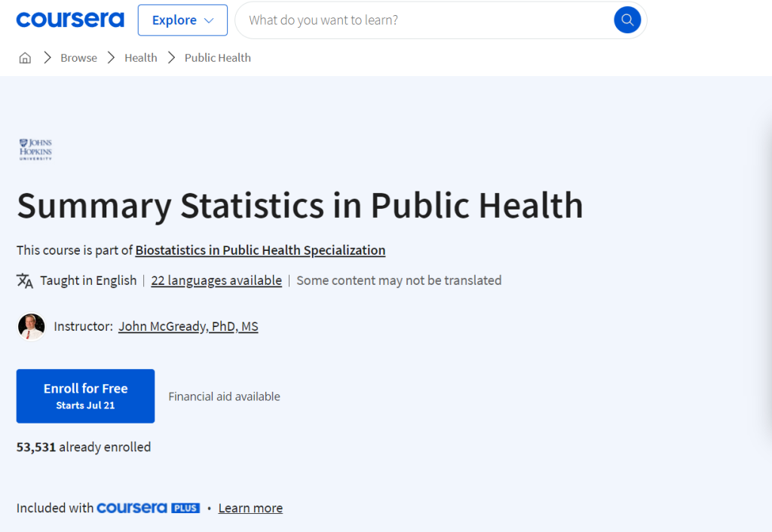The width and height of the screenshot is (772, 532).
Task: Click the 'Taught in English' text
Action: (x=89, y=280)
